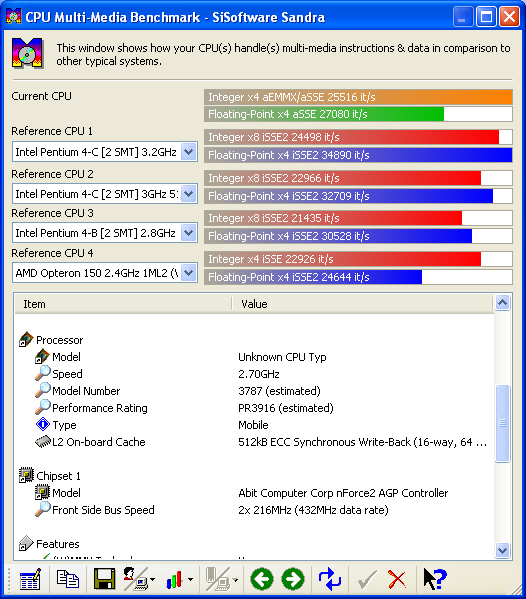Cancel with the red X icon

click(x=397, y=579)
